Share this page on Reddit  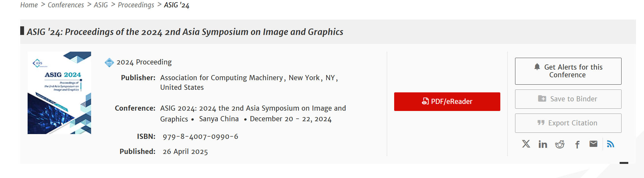click(x=560, y=144)
